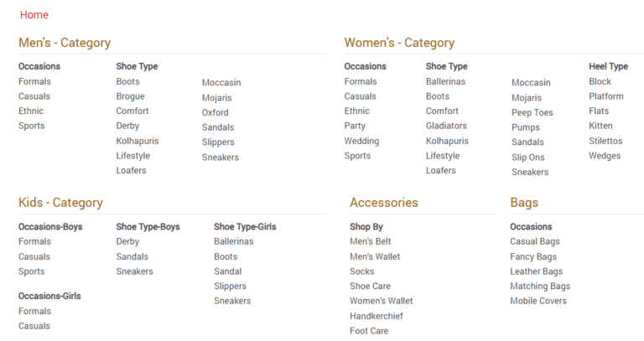Go to Leather Bags
The width and height of the screenshot is (644, 341).
[536, 271]
